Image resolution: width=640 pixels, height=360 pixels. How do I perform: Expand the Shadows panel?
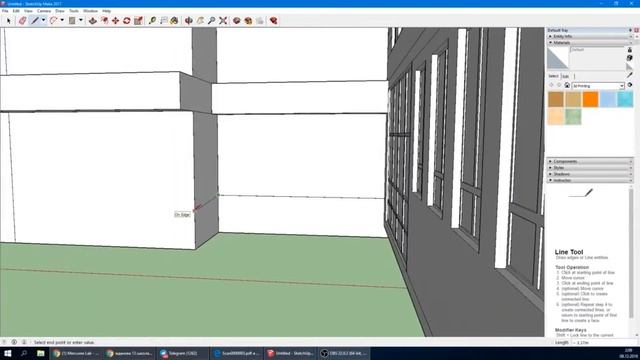point(590,174)
